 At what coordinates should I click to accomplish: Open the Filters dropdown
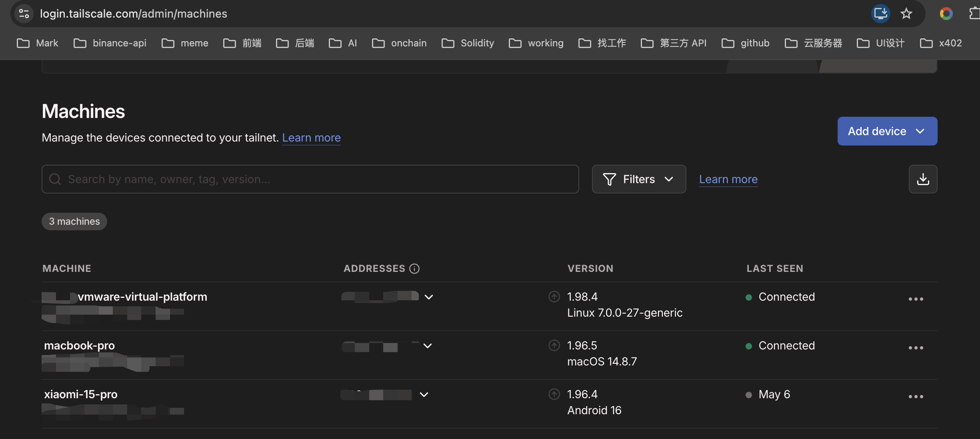pos(639,179)
